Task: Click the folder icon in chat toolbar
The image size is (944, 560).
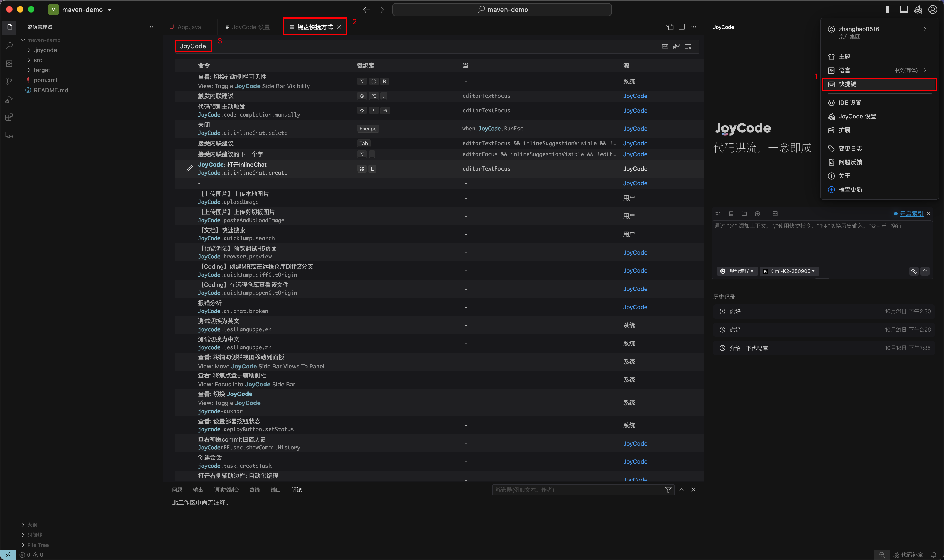Action: (x=744, y=214)
